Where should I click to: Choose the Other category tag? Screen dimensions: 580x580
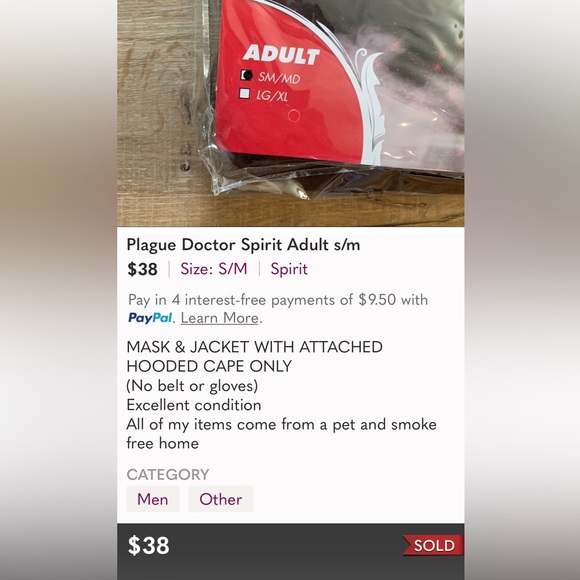tap(221, 499)
